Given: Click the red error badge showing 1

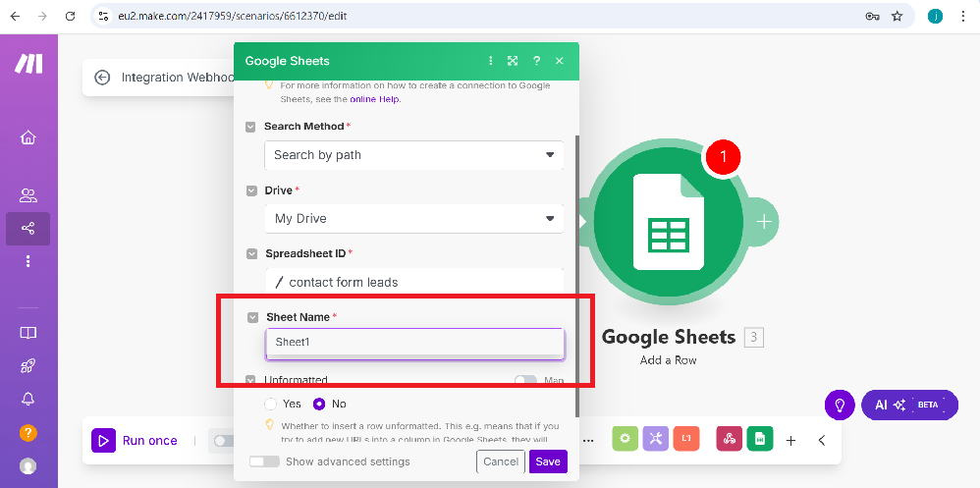Looking at the screenshot, I should click(723, 157).
